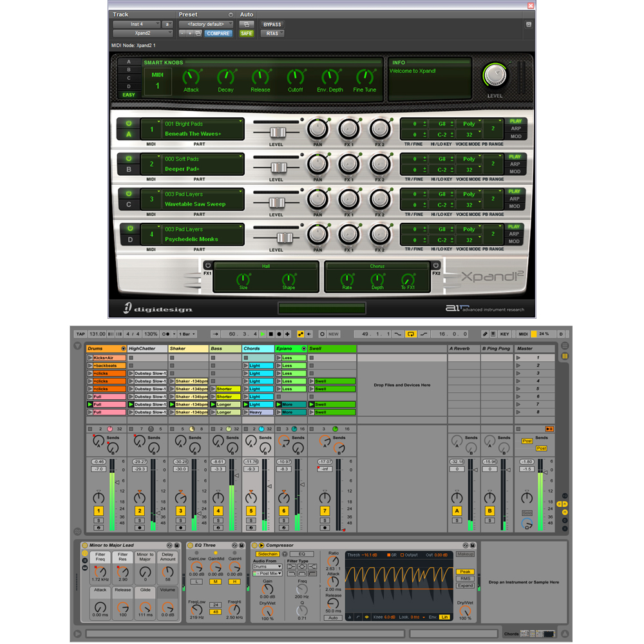Stop playback with the transport stop button
This screenshot has height=644, width=644.
pos(271,334)
